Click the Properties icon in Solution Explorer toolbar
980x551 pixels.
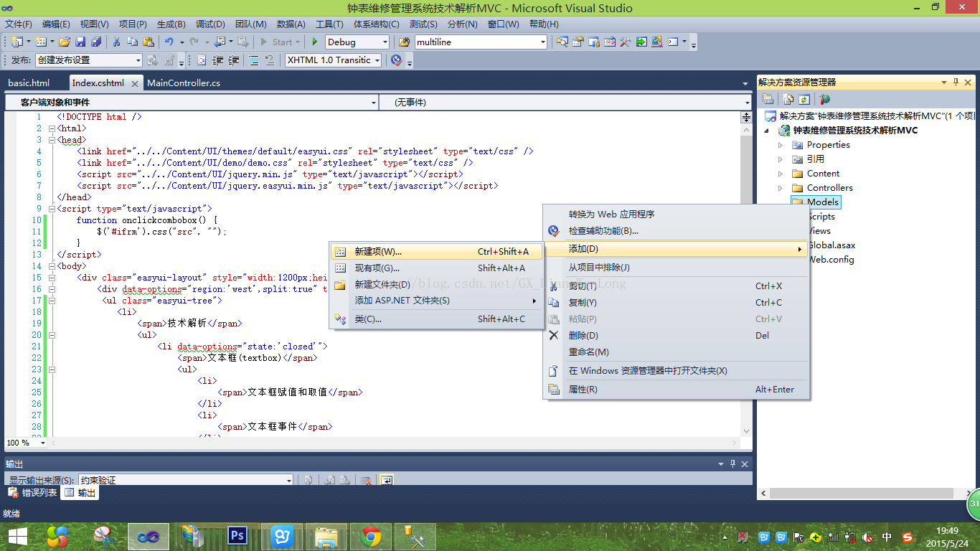coord(768,100)
